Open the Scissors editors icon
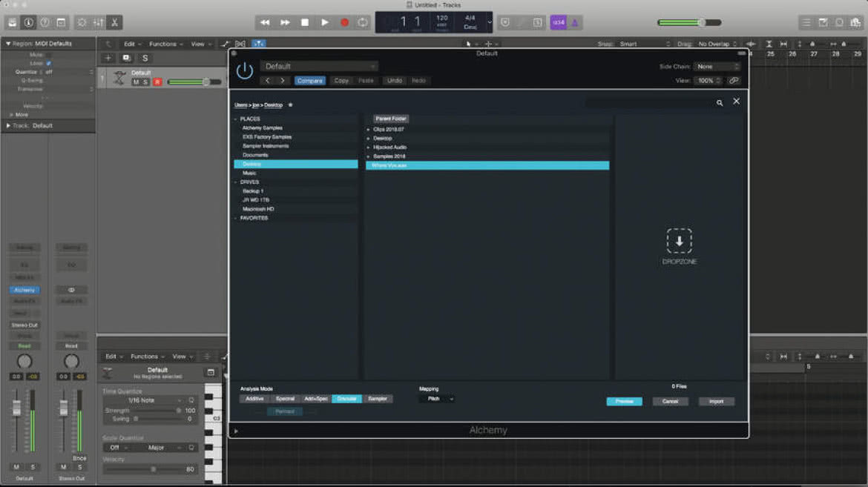Screen dimensions: 868x487 pyautogui.click(x=114, y=23)
